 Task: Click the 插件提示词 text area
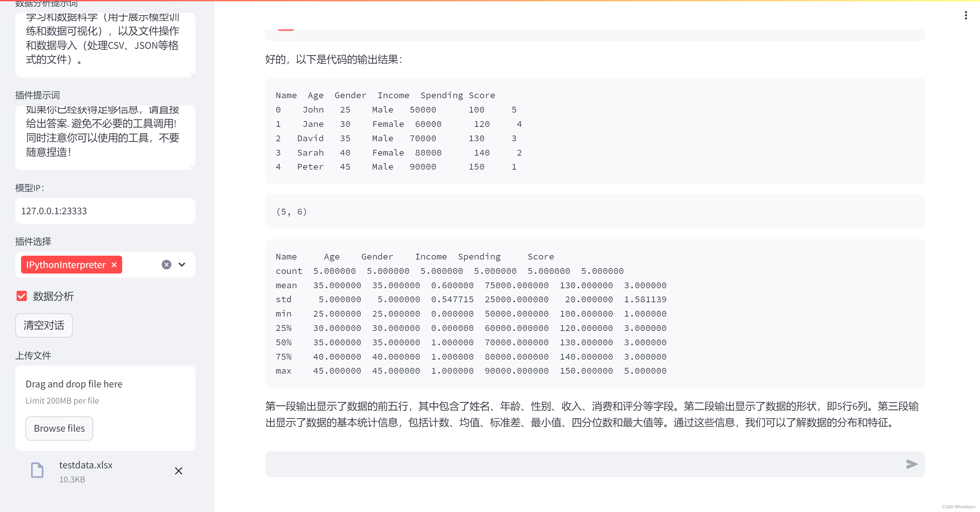pyautogui.click(x=105, y=138)
